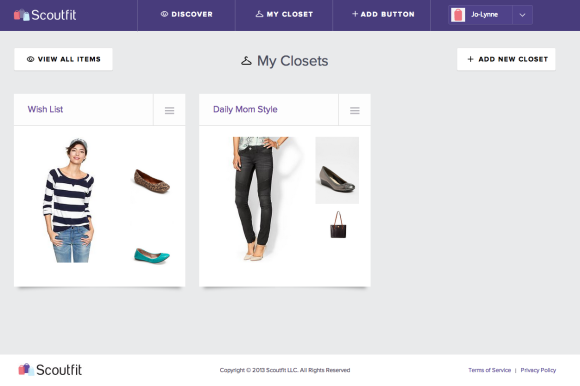Select the leopard print flat thumbnail
The width and height of the screenshot is (580, 386).
click(x=152, y=181)
